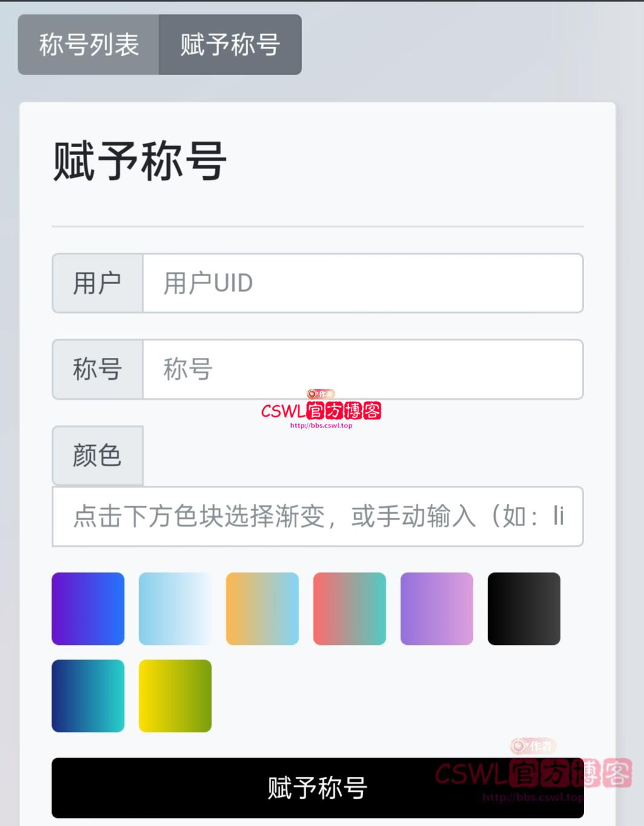Choose the black-to-dark-gray gradient swatch

pos(524,609)
